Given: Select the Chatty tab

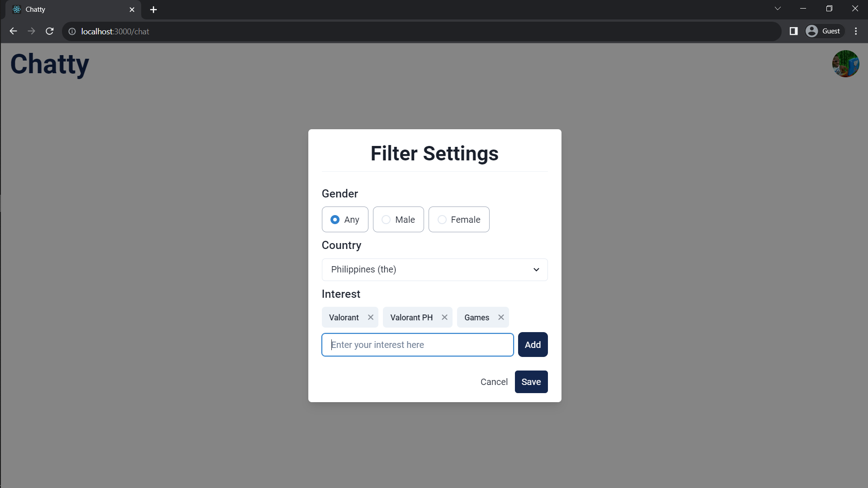Looking at the screenshot, I should click(x=74, y=9).
